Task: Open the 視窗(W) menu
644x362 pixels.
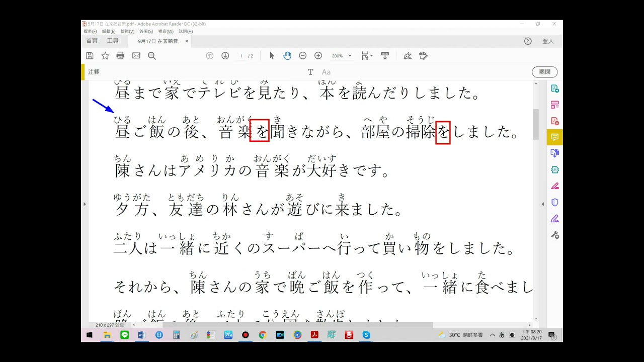Action: (166, 31)
